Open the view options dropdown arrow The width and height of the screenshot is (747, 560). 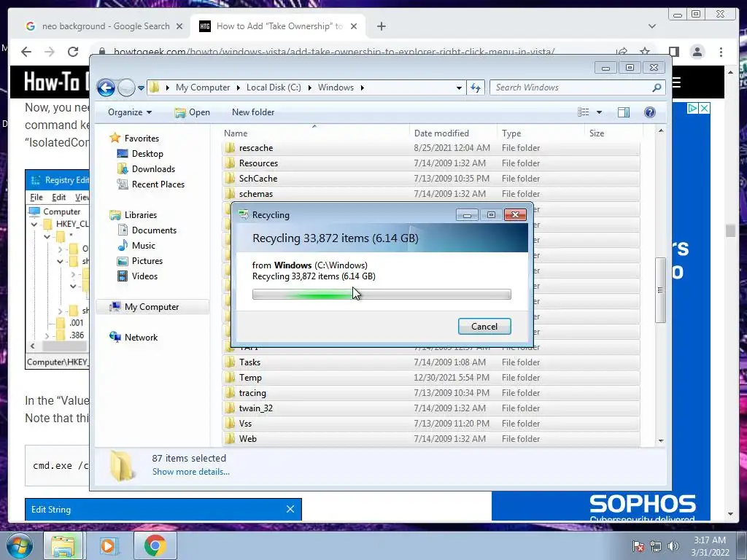(600, 112)
